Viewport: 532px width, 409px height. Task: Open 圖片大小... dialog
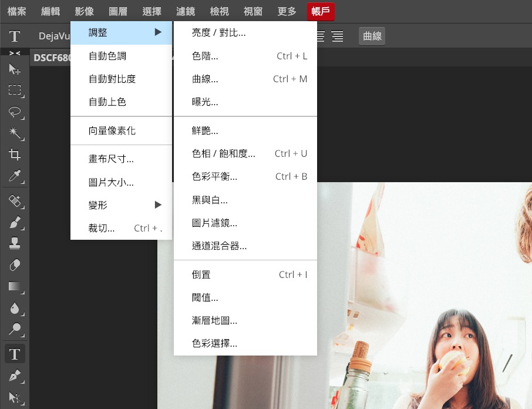[121, 182]
